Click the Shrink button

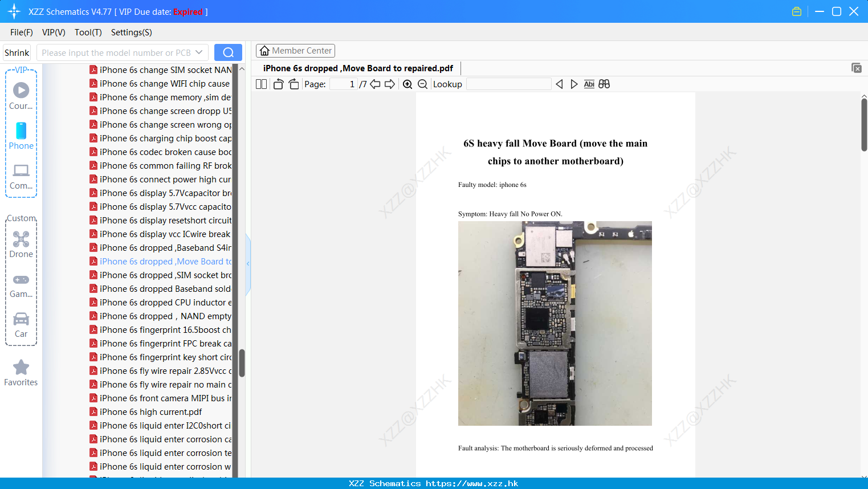(17, 52)
